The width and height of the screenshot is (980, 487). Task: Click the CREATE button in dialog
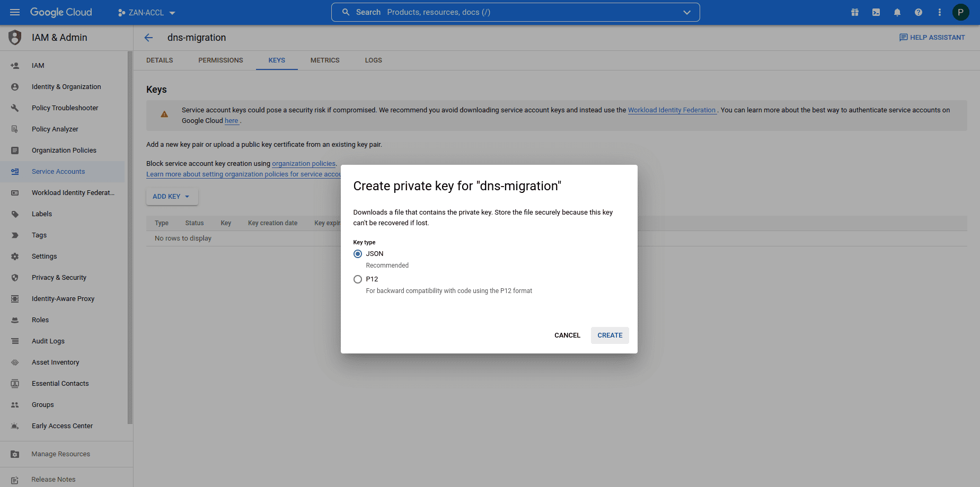610,335
